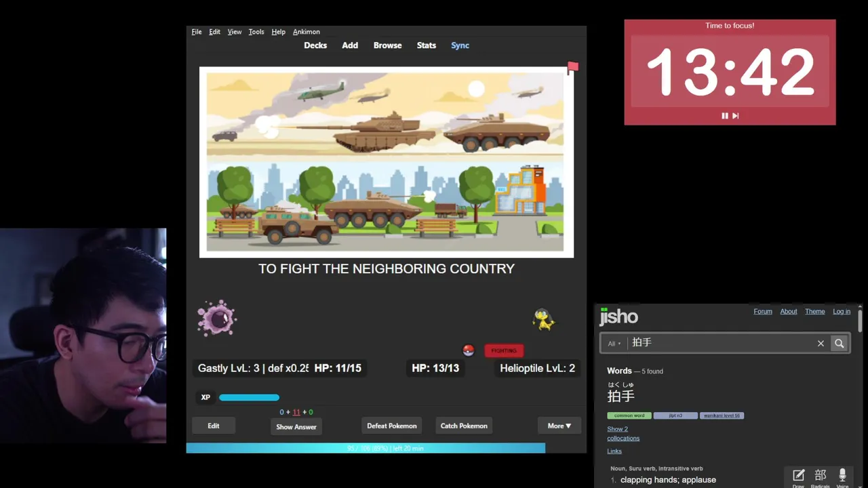Screen dimensions: 868x488
Task: Click the 拍手 word heading
Action: tap(620, 396)
